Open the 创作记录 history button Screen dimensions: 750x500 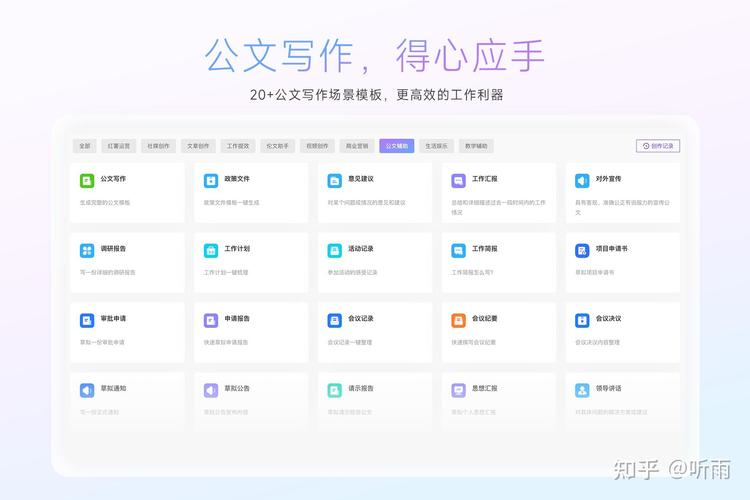coord(658,146)
